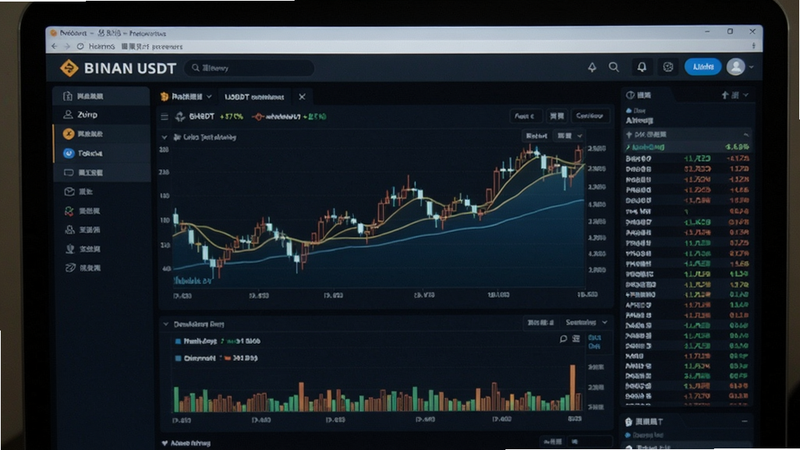Screen dimensions: 800x450
Task: Click the cloud icon in the right panel
Action: (629, 110)
